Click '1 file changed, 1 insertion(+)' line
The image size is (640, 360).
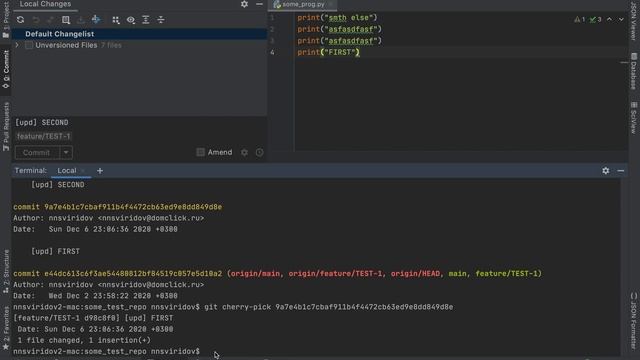coord(84,340)
